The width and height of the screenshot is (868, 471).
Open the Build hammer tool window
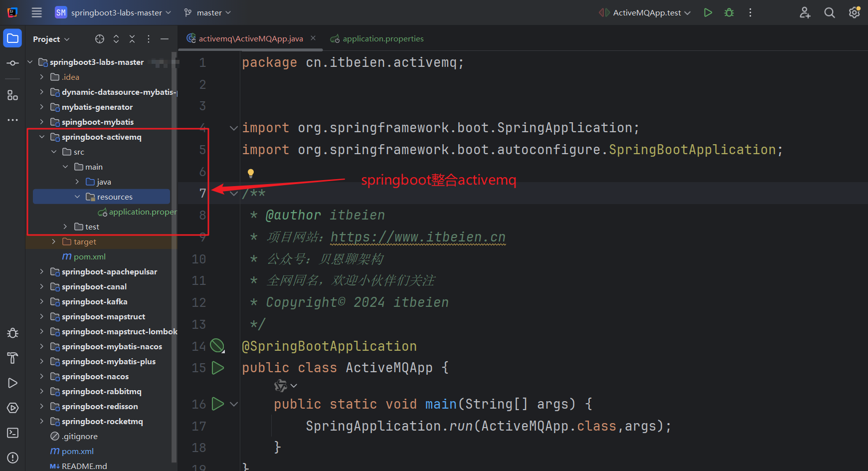(x=12, y=358)
